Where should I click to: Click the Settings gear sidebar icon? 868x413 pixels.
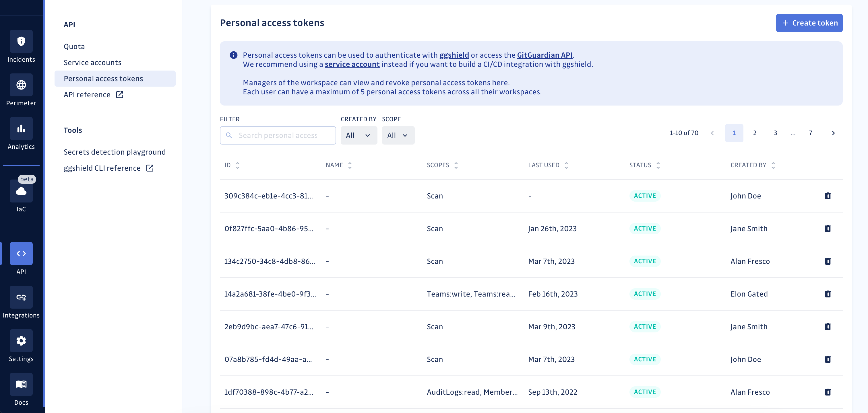[x=21, y=340]
